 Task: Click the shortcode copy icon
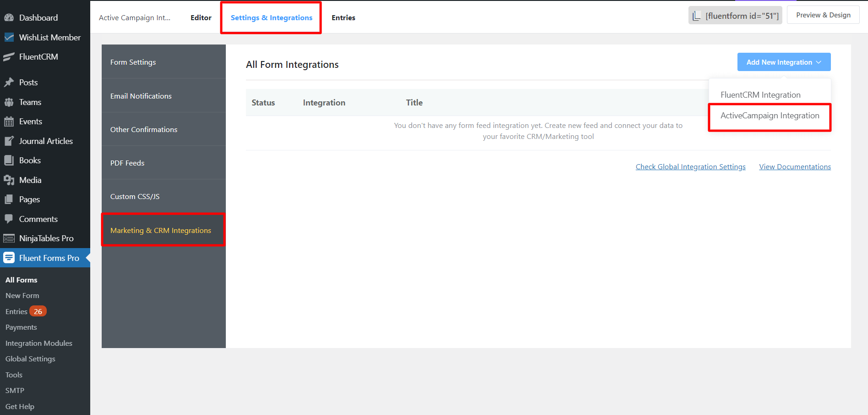click(696, 16)
